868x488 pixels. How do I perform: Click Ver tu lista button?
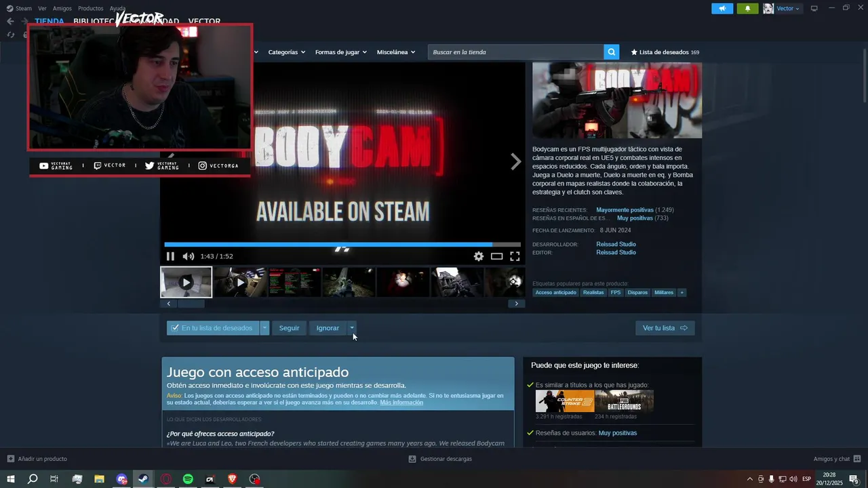pos(665,328)
